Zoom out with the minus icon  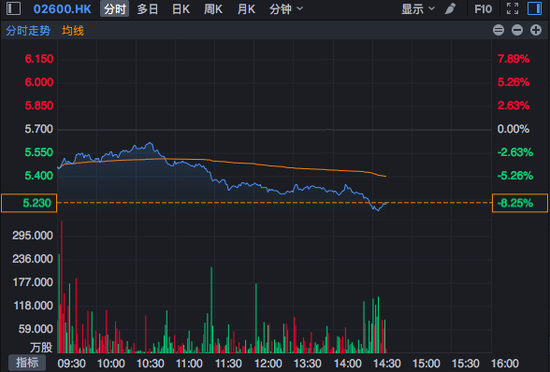coord(517,31)
